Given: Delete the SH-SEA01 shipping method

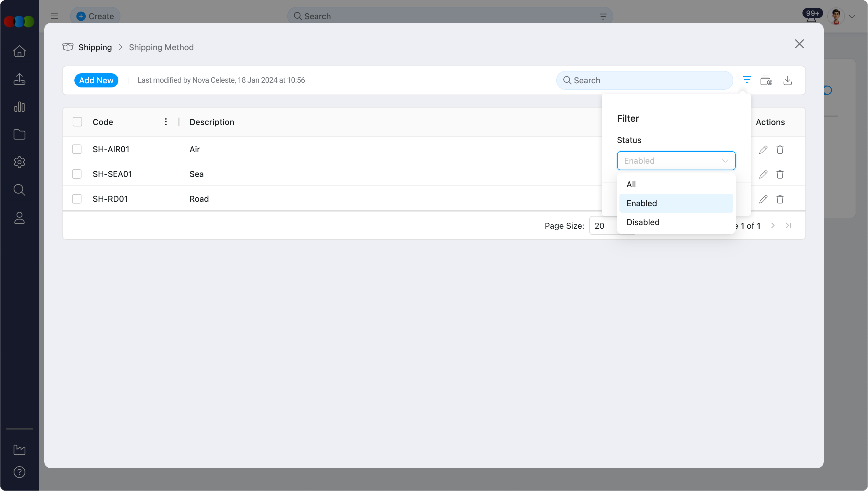Looking at the screenshot, I should coord(780,174).
